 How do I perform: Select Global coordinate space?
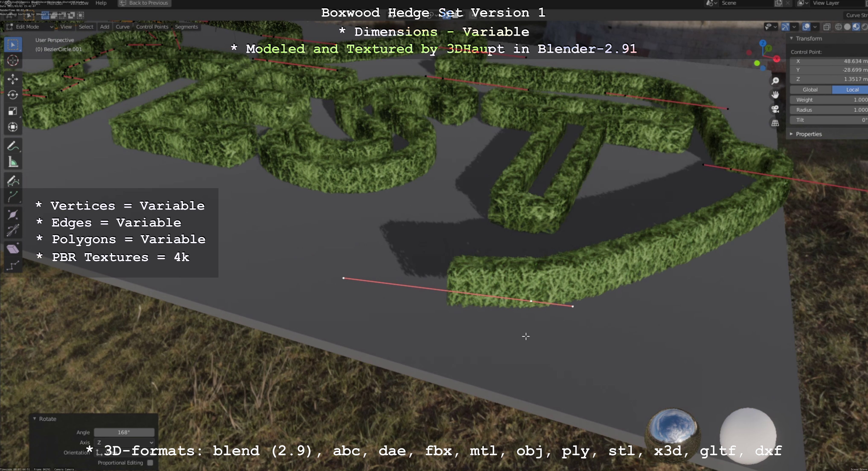pos(810,90)
